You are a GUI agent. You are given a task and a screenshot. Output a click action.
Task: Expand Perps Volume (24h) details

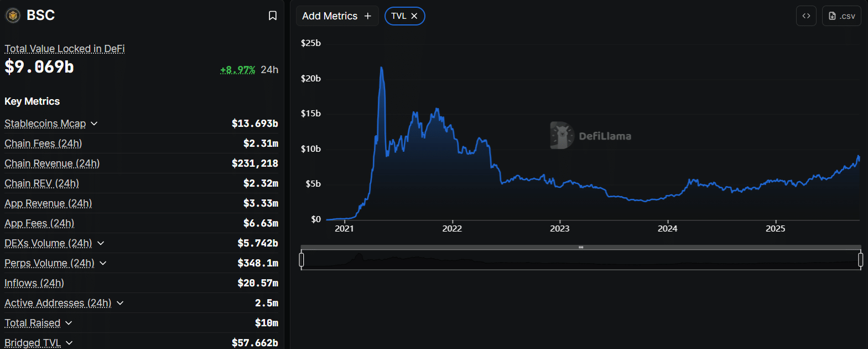[x=103, y=263]
